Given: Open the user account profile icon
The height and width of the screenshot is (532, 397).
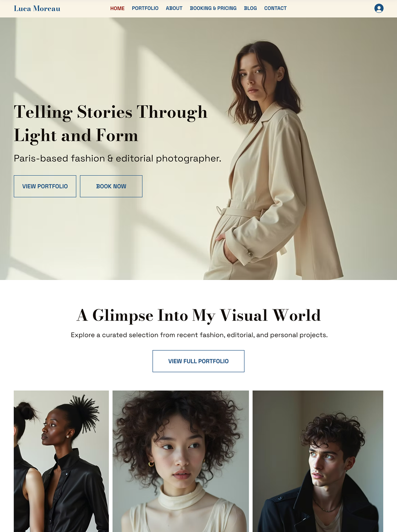Looking at the screenshot, I should pos(379,8).
